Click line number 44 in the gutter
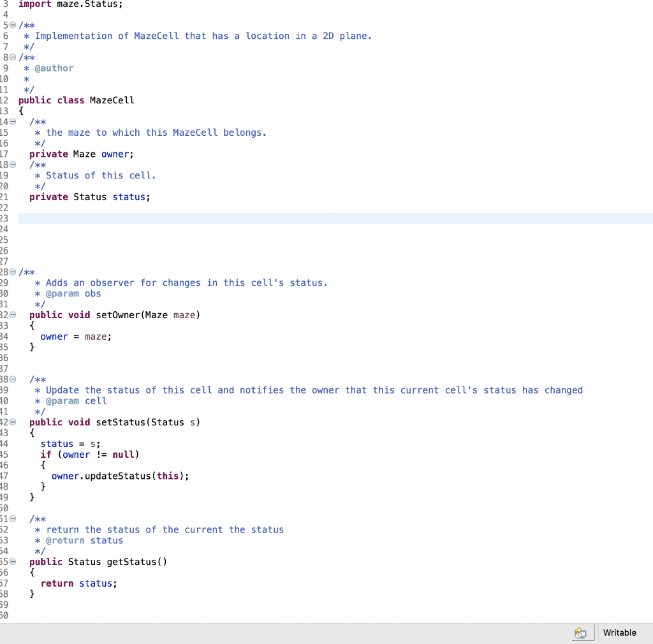Image resolution: width=653 pixels, height=644 pixels. click(4, 444)
